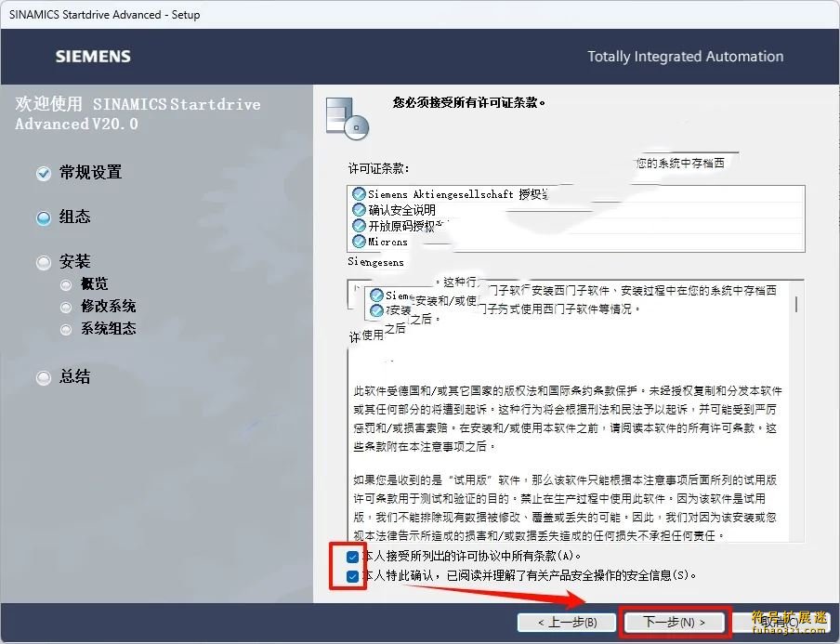
Task: Click the bullet icon beside 系统组态
Action: [x=66, y=330]
